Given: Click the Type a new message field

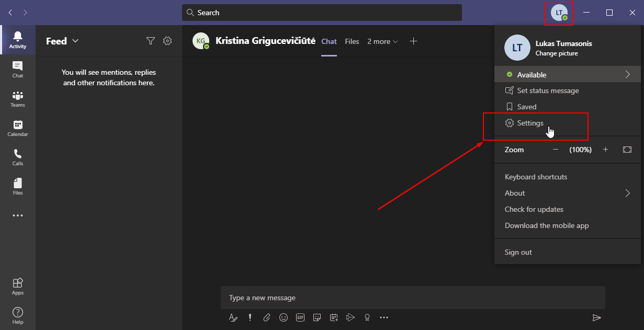Looking at the screenshot, I should click(x=413, y=298).
